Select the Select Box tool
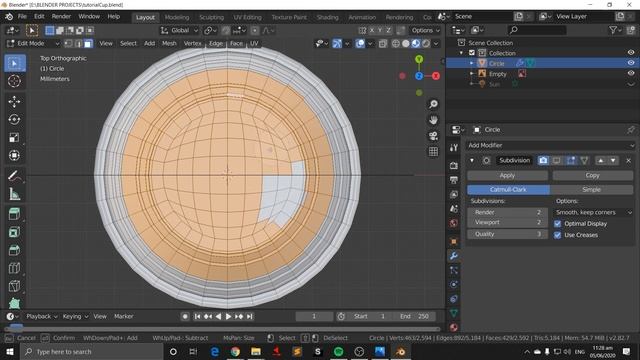This screenshot has width=640, height=360. [15, 63]
